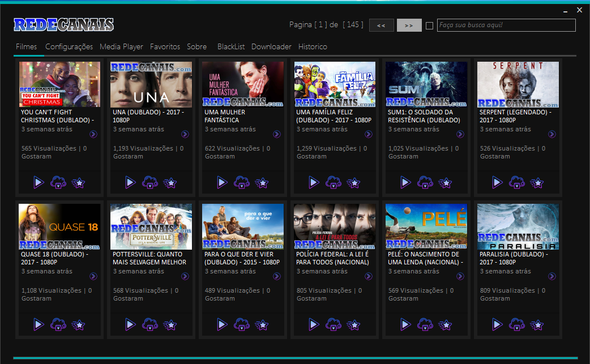Open the Historico tab
This screenshot has height=364, width=590.
pyautogui.click(x=313, y=46)
